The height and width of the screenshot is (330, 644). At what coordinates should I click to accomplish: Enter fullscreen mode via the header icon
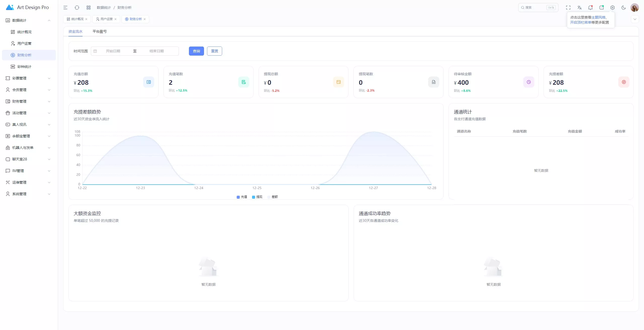568,8
